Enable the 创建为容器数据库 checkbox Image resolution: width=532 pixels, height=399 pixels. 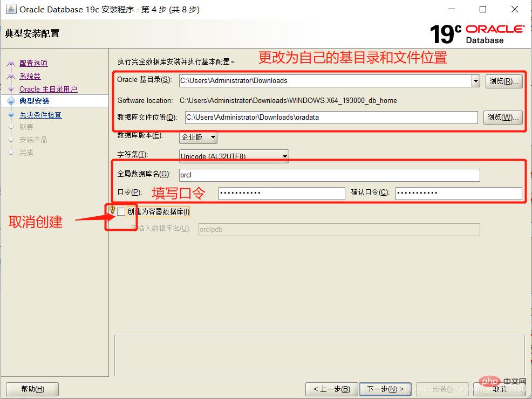(x=121, y=212)
